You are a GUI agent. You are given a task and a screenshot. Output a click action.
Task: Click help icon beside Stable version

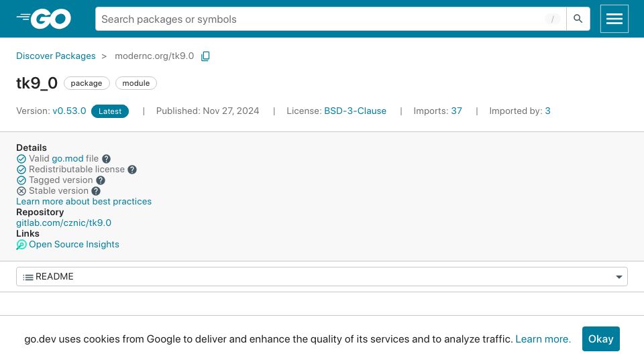coord(96,191)
